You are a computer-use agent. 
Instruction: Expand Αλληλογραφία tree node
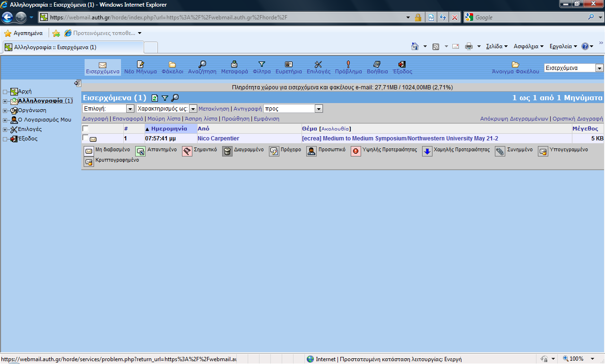(5, 101)
